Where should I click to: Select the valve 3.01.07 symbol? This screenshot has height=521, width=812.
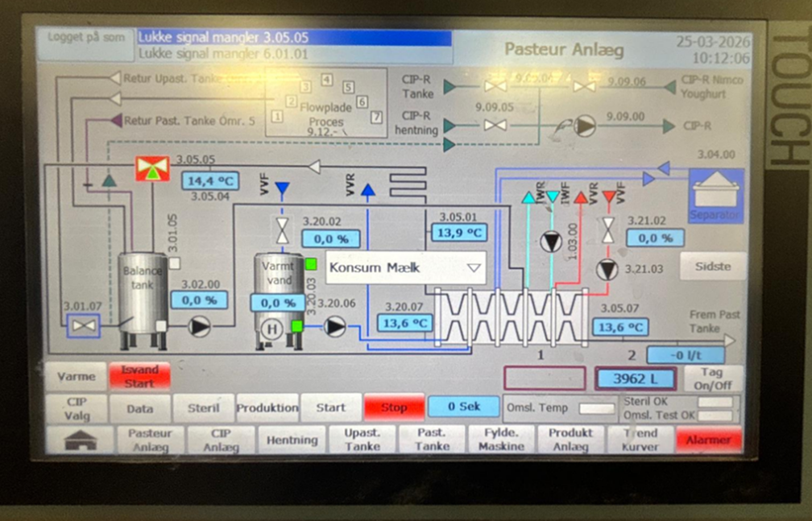pyautogui.click(x=83, y=326)
